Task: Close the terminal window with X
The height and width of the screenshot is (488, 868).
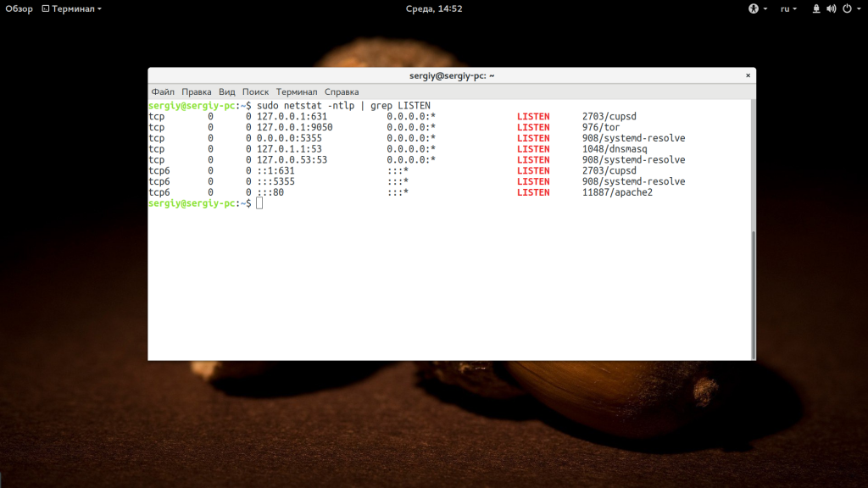Action: pyautogui.click(x=747, y=75)
